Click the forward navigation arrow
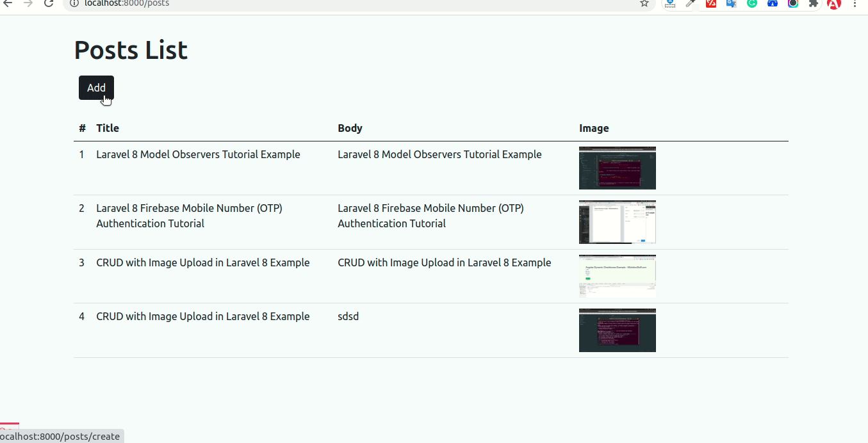868x443 pixels. coord(28,4)
